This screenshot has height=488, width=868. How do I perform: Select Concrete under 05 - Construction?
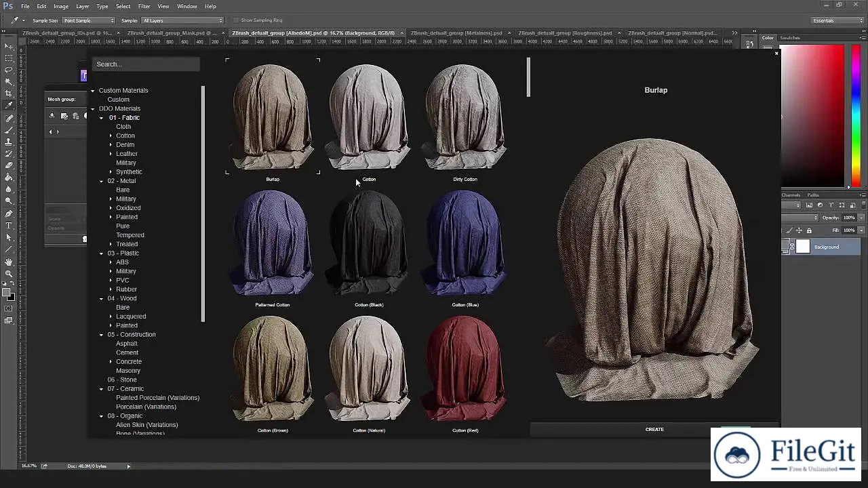[129, 361]
